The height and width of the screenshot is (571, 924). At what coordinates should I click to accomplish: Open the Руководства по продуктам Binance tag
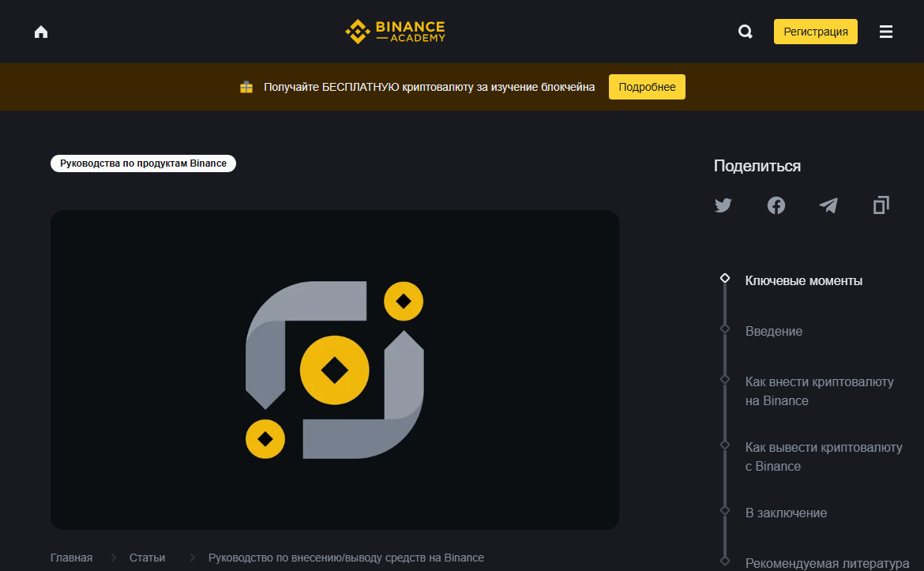coord(143,163)
